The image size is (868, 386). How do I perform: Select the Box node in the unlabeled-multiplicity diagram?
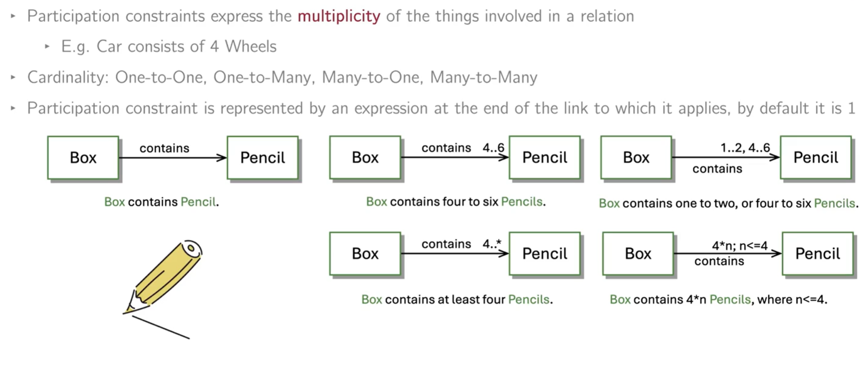(x=83, y=158)
